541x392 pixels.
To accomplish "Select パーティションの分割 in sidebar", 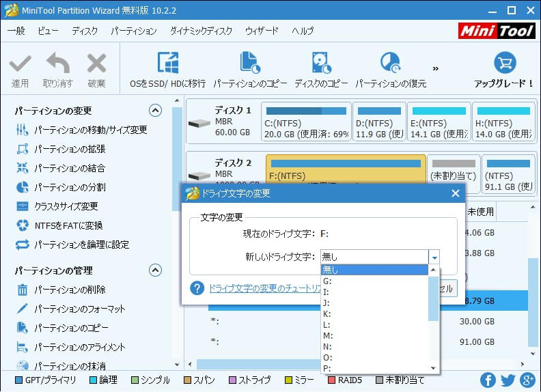I will tap(61, 187).
